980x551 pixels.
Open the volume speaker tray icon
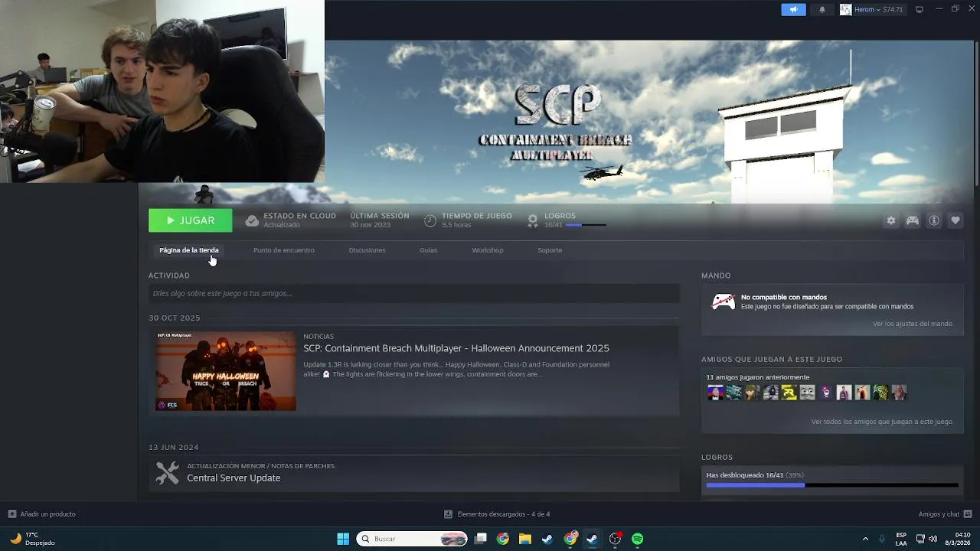(933, 539)
